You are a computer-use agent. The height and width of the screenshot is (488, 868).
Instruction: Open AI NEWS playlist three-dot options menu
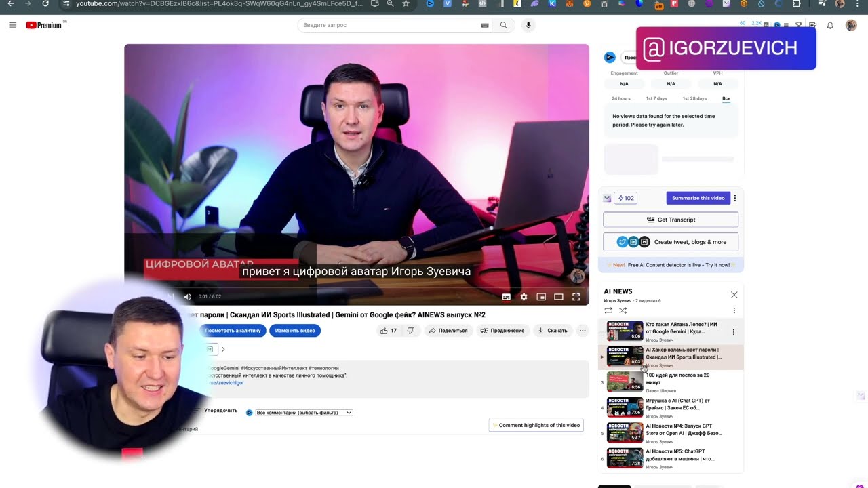click(734, 310)
